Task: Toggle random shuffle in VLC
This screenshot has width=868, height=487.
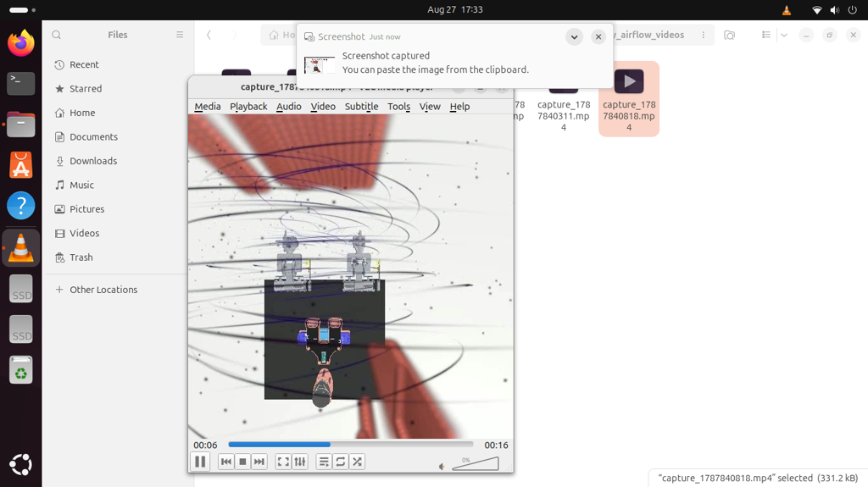Action: (358, 462)
